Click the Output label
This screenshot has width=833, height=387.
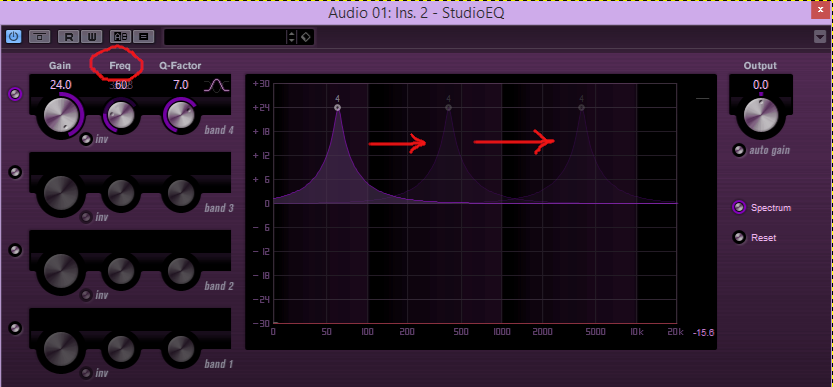pyautogui.click(x=760, y=66)
